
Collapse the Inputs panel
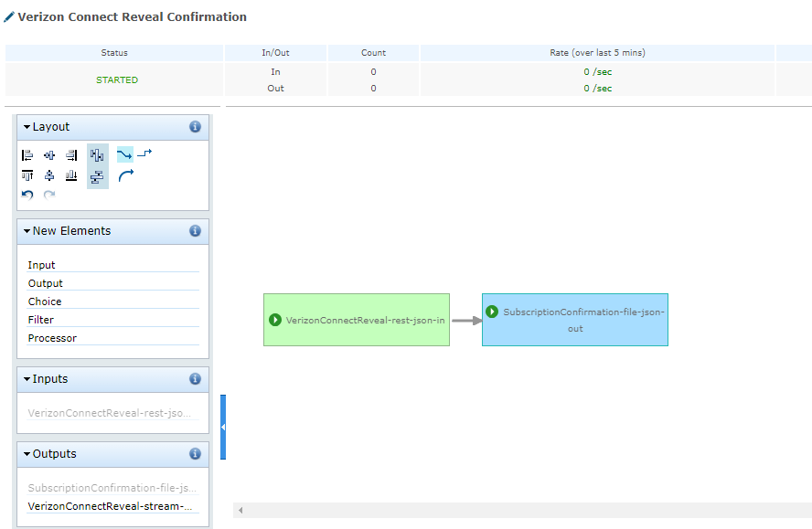(x=27, y=379)
